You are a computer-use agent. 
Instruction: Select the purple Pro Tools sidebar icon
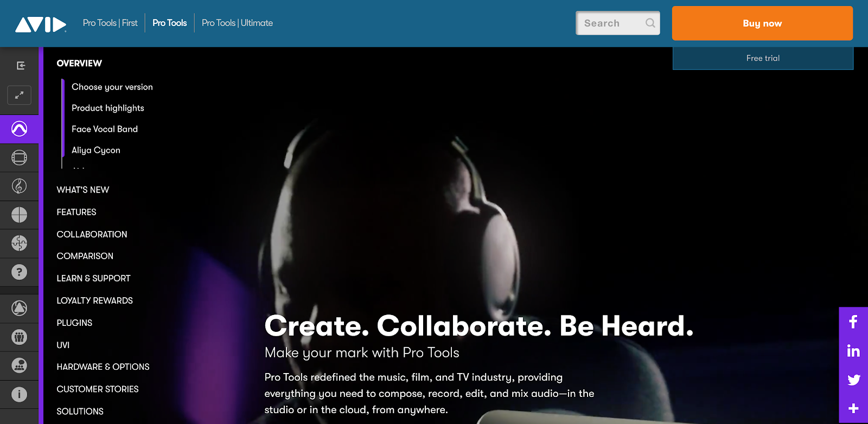(19, 129)
